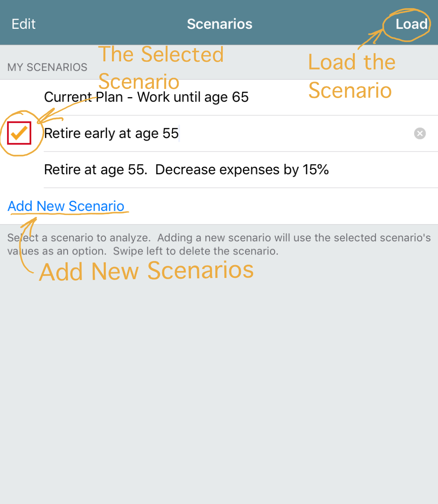Screen dimensions: 438x504
Task: Click the orange 'Add New Scenarios' annotation text
Action: [146, 271]
